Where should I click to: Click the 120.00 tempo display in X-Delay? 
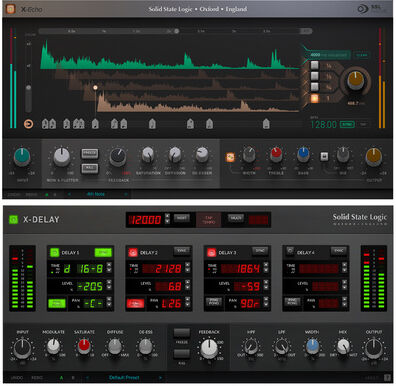point(145,220)
